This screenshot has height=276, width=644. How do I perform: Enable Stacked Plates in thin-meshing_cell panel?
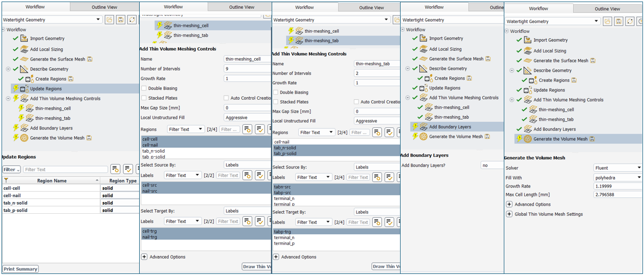point(144,98)
